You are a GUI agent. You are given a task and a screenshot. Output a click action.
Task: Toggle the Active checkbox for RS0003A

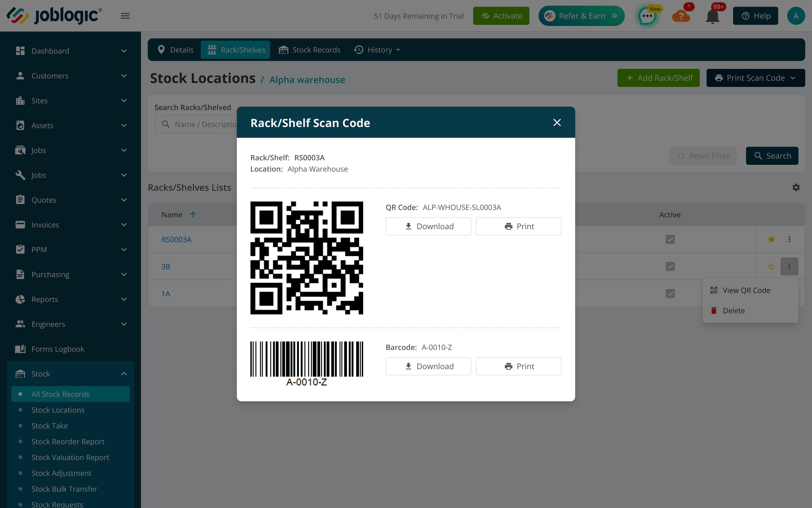coord(670,239)
